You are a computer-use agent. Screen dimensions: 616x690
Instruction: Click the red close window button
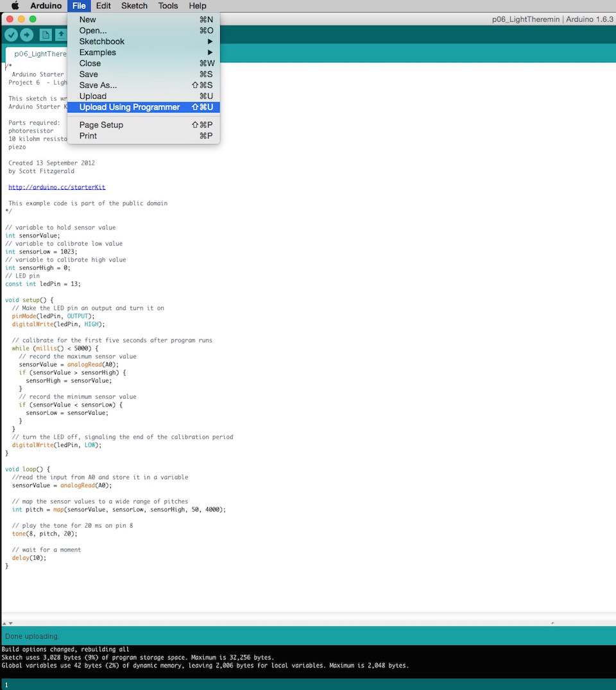(10, 19)
